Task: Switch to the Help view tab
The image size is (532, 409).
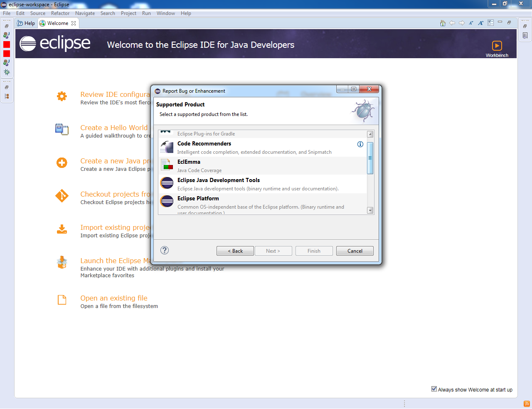Action: pos(26,23)
